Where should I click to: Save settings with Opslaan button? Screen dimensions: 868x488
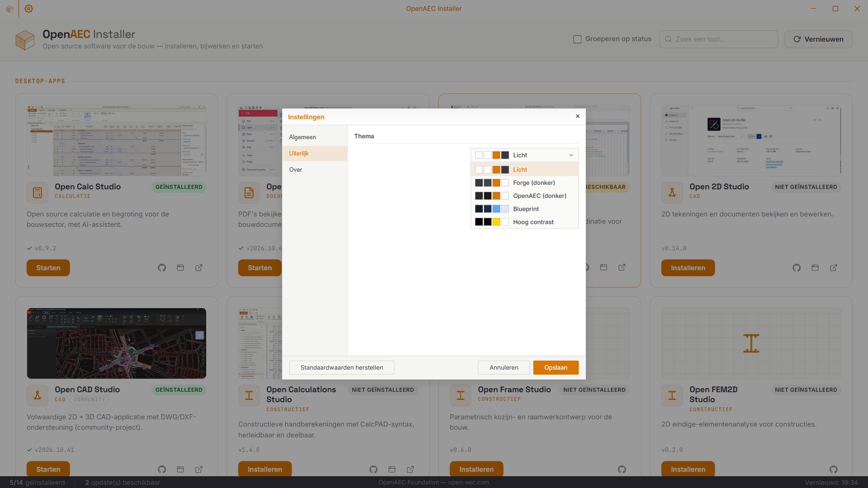click(556, 367)
